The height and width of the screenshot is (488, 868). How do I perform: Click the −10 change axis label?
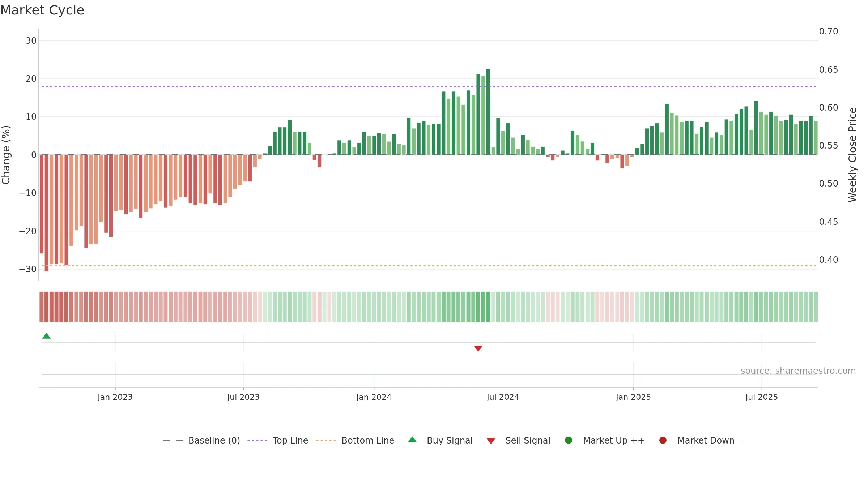pos(28,193)
